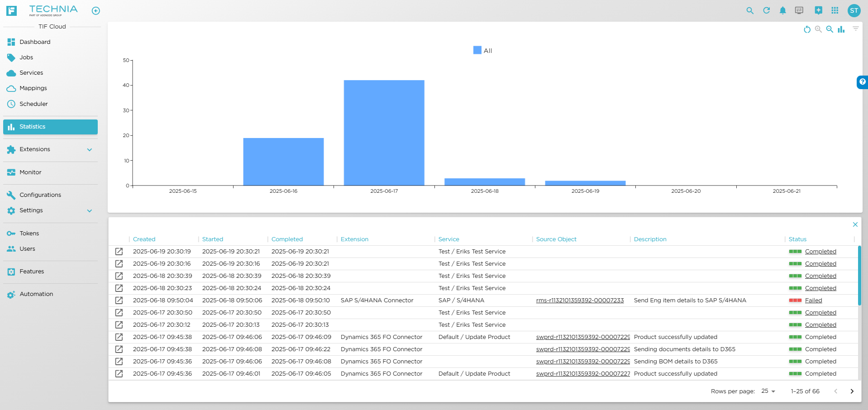Click the blue help question icon

pos(862,82)
